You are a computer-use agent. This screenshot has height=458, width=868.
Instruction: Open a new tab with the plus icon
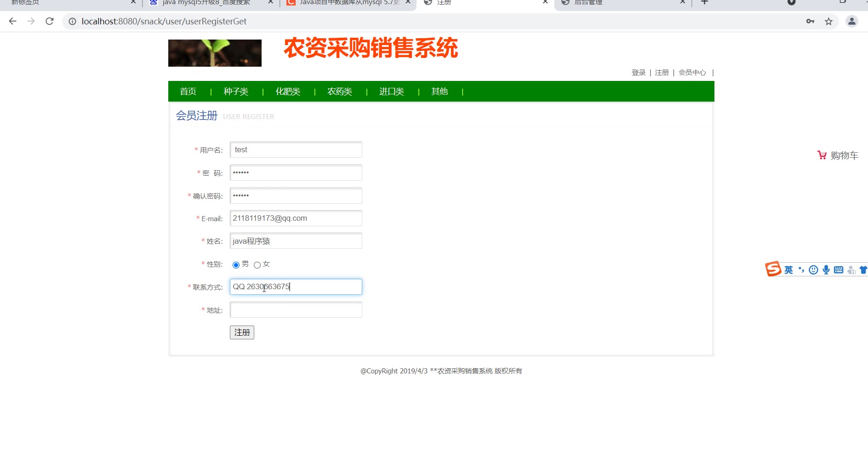point(704,2)
